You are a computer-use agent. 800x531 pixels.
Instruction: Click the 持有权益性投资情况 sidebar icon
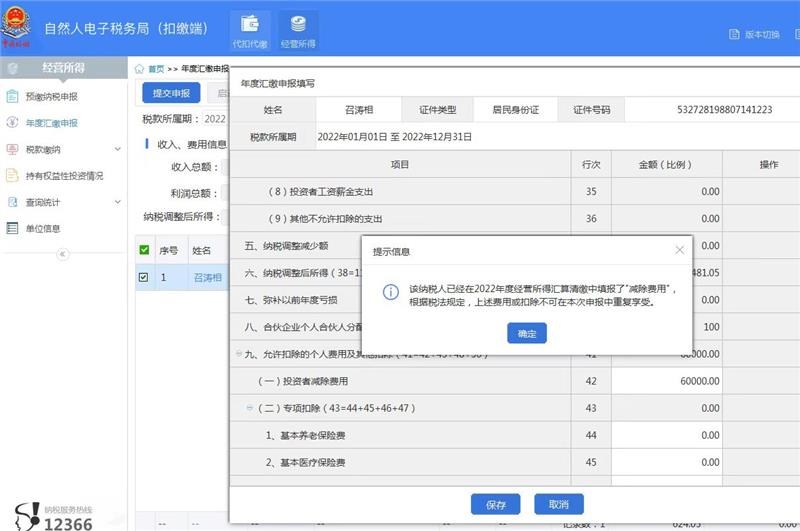pos(12,176)
